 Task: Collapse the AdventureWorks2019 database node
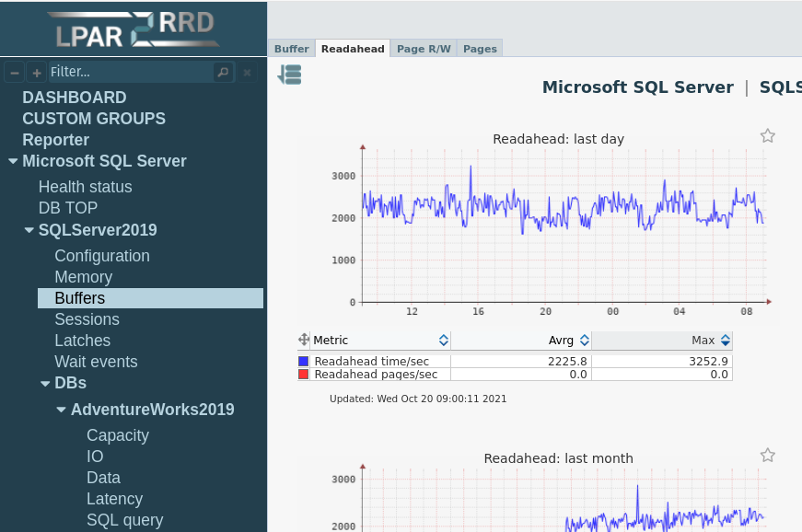pos(61,409)
